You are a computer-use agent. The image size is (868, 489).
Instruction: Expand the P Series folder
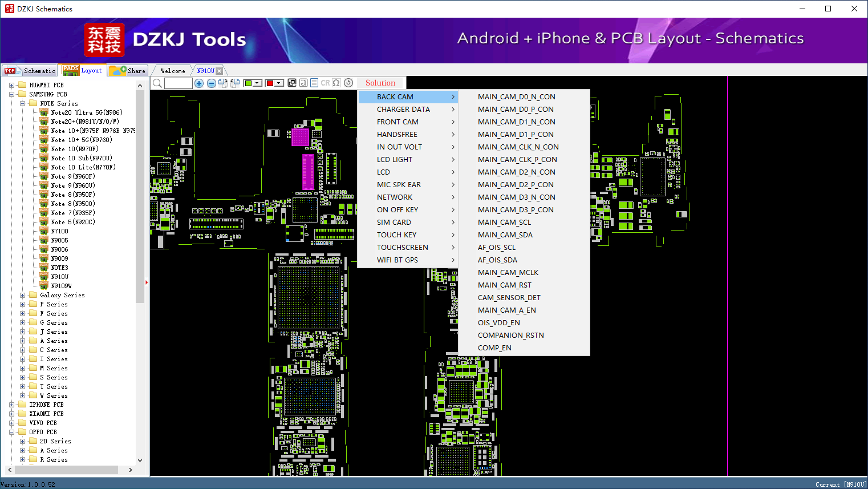23,304
